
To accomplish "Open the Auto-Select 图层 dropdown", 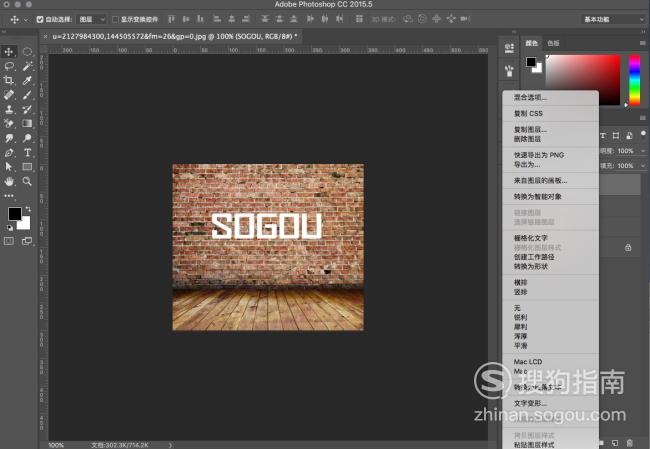I will click(x=92, y=19).
